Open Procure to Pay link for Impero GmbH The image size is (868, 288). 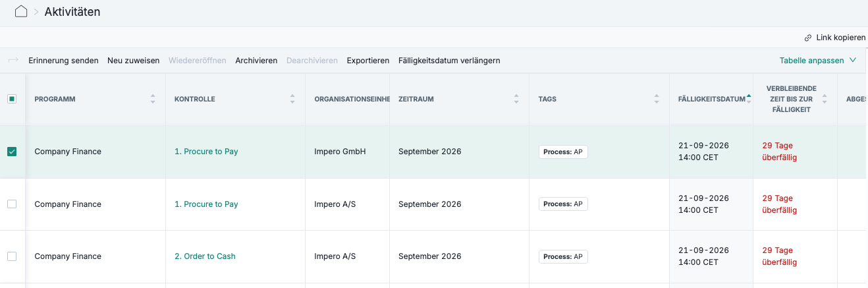(x=206, y=152)
